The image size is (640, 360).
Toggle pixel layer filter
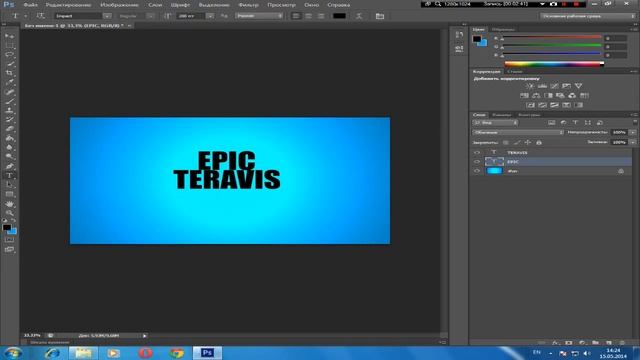pyautogui.click(x=551, y=122)
